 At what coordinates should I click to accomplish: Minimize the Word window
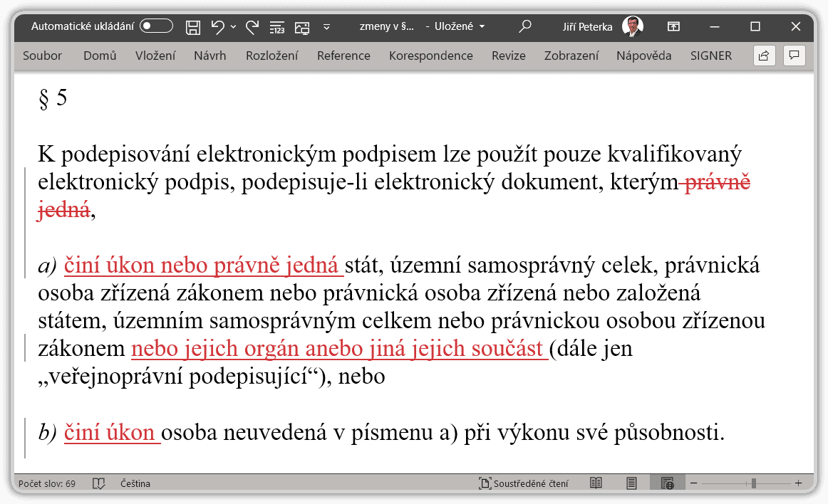pyautogui.click(x=715, y=26)
